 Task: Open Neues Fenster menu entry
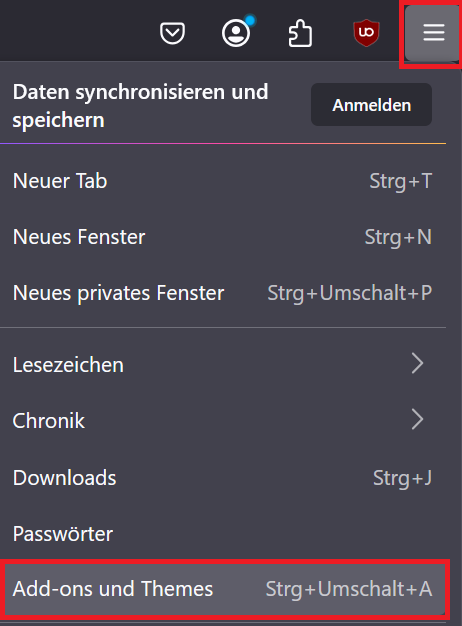223,237
